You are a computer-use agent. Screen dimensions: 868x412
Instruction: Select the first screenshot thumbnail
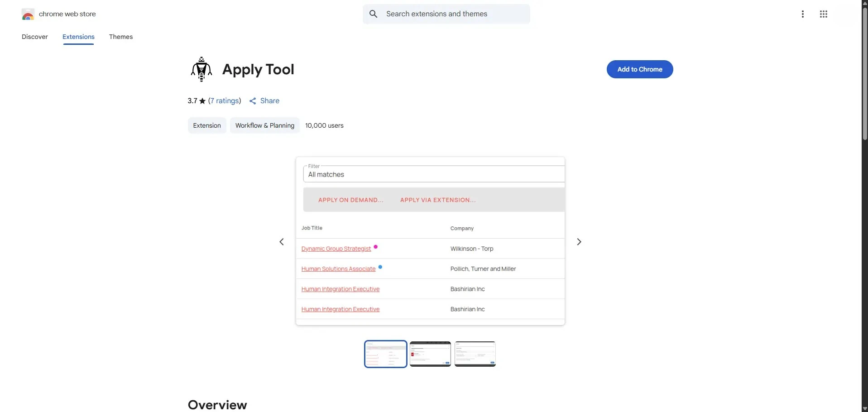[x=386, y=354]
